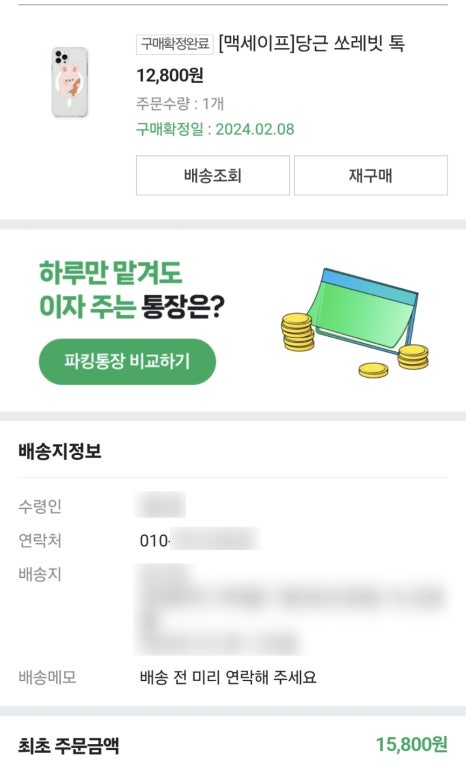
Task: Click the 배송조회 delivery tracking button
Action: click(x=213, y=175)
